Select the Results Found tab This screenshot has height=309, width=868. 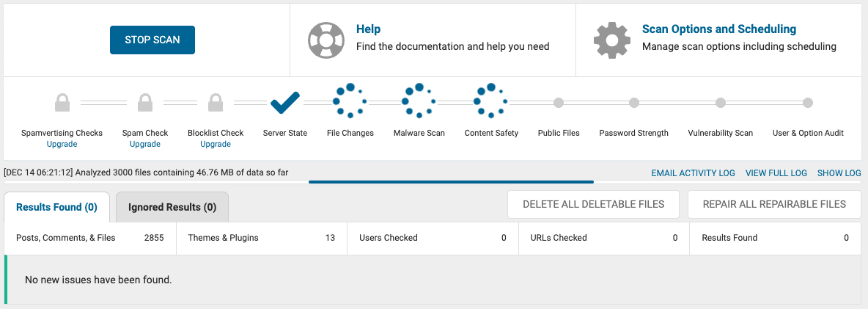pyautogui.click(x=56, y=207)
